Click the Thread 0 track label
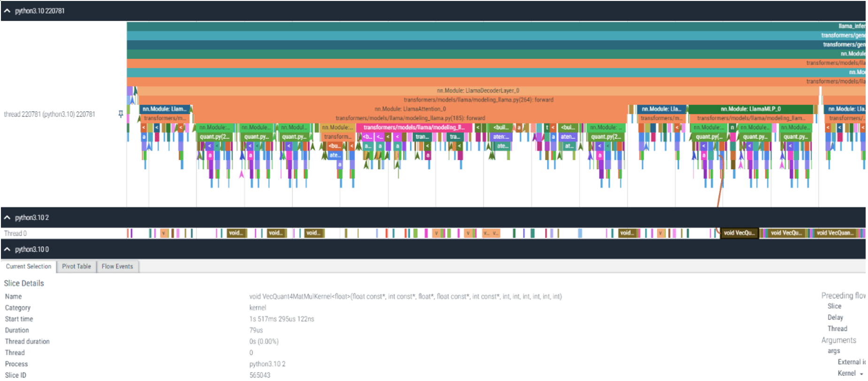 click(x=15, y=233)
